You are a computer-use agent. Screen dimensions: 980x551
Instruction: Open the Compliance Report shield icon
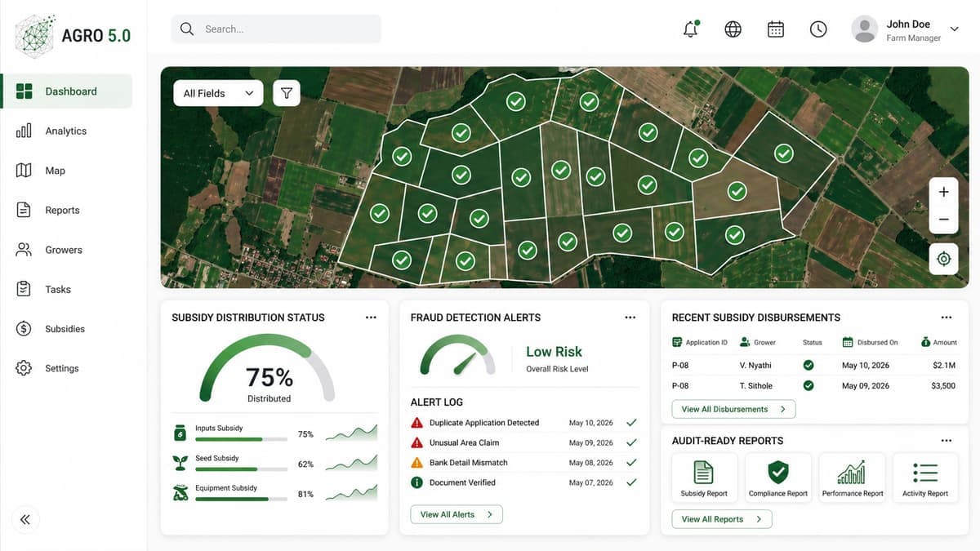tap(778, 472)
